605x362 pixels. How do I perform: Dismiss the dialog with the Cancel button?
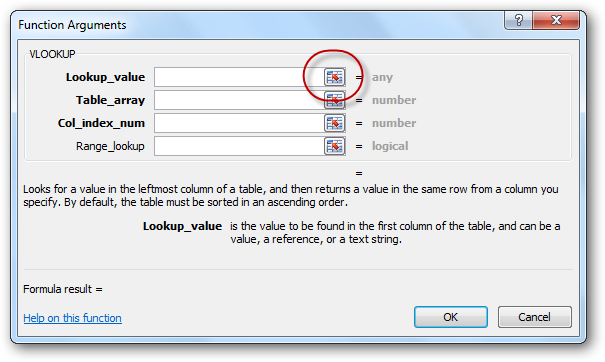point(534,317)
